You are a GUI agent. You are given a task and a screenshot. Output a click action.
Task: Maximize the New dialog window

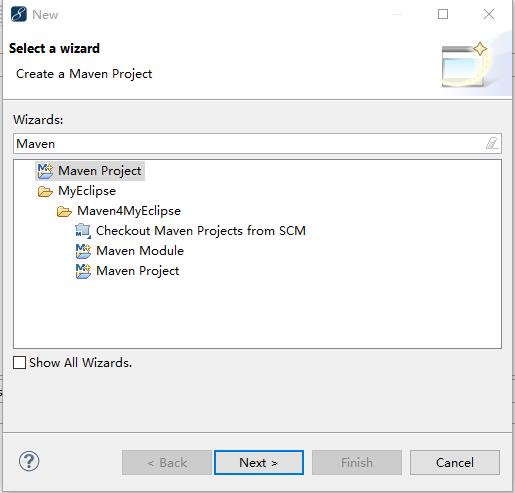pyautogui.click(x=443, y=14)
